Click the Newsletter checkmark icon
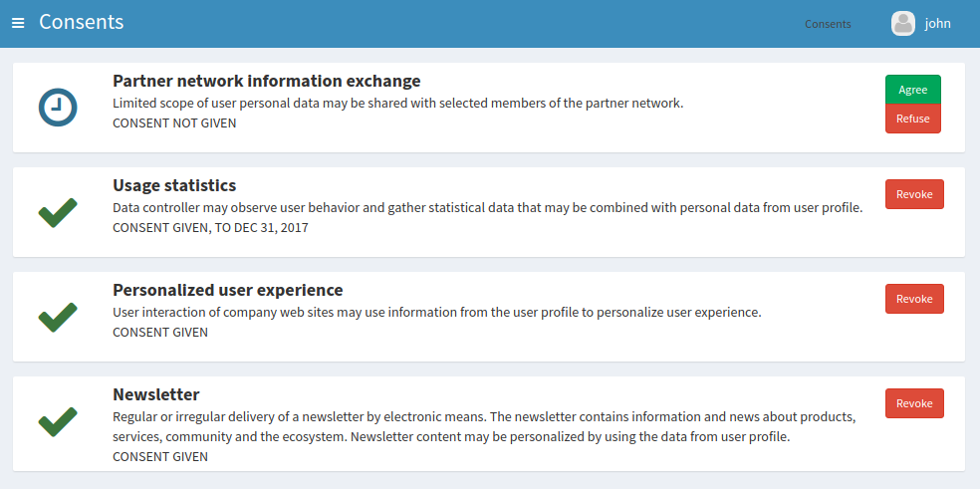Viewport: 980px width, 489px height. [x=58, y=421]
